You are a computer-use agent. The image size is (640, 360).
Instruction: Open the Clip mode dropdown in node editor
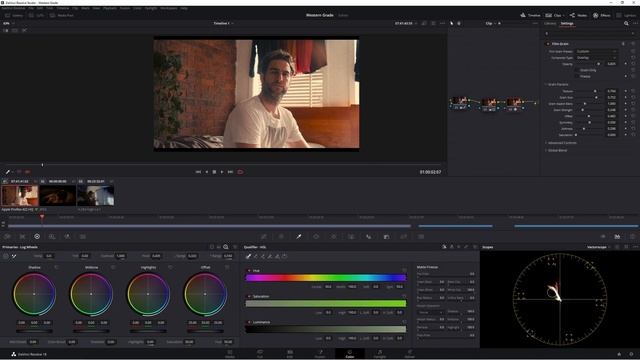pyautogui.click(x=491, y=23)
